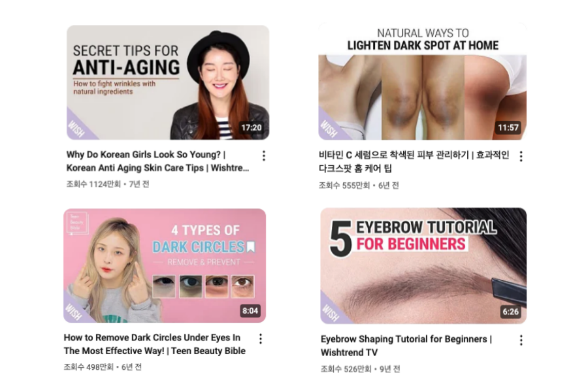Click the Teen Beauty Bible logo on the pink thumbnail

pos(77,223)
